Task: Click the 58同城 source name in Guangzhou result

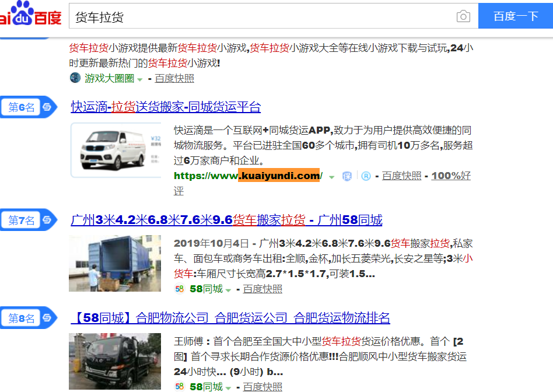Action: [206, 289]
